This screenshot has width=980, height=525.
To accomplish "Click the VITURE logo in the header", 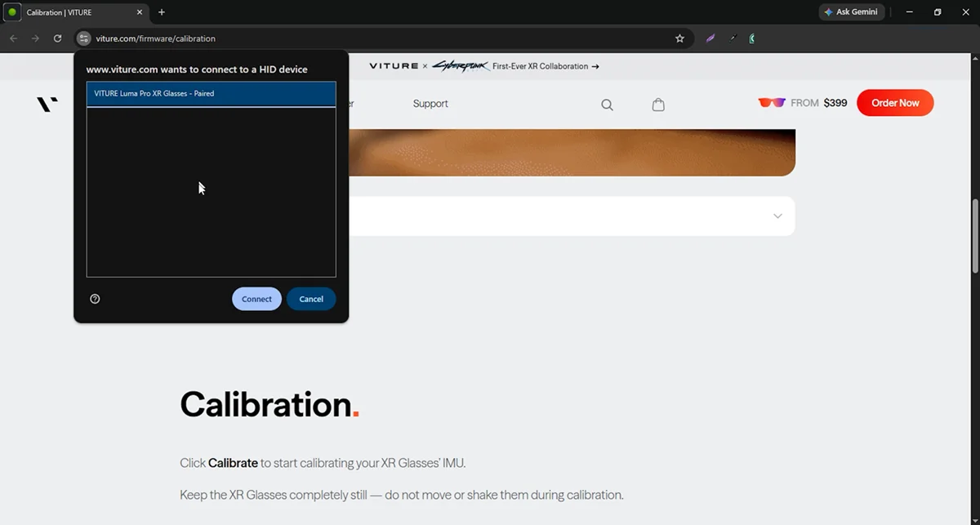I will [x=47, y=104].
